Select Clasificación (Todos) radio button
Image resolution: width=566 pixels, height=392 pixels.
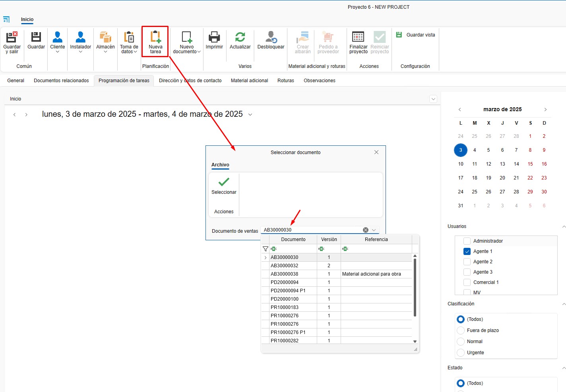coord(461,319)
